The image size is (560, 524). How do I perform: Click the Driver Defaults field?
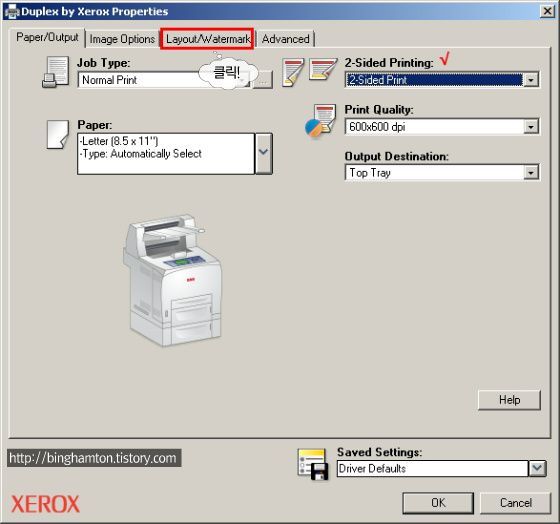432,468
